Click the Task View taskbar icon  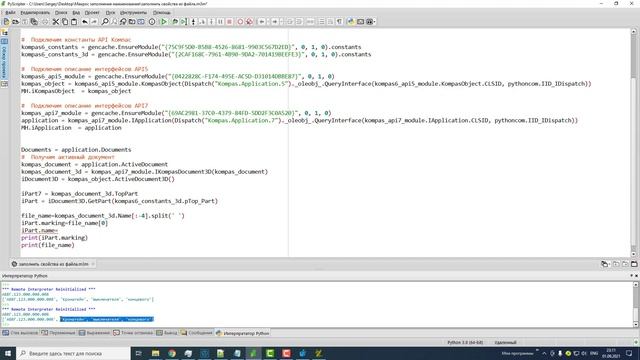click(138, 353)
